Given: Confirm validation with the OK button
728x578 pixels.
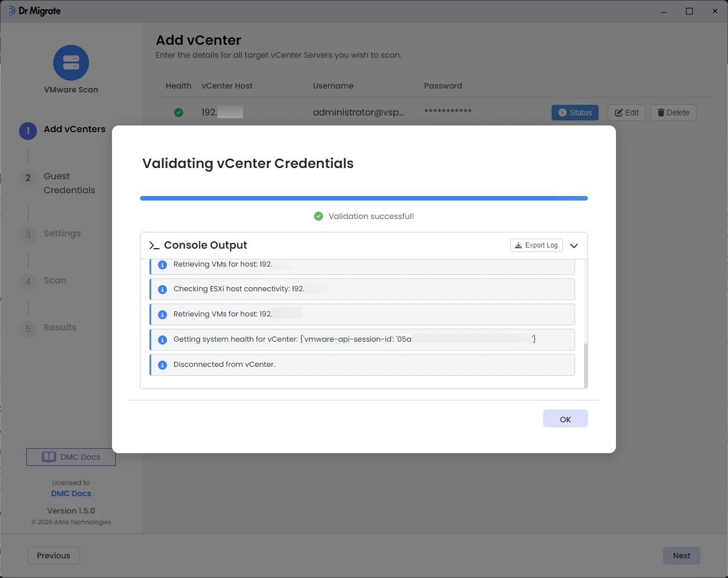Looking at the screenshot, I should (x=566, y=419).
